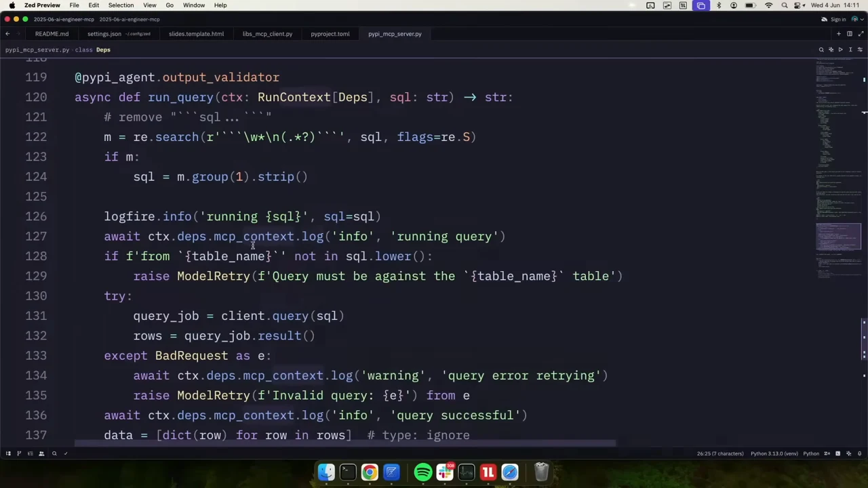Click the horizontal scrollbar under the code
Screen dimensions: 868x488
[x=345, y=444]
